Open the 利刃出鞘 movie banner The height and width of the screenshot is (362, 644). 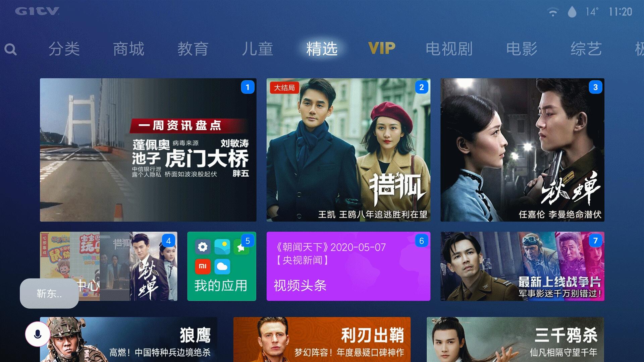pyautogui.click(x=322, y=339)
